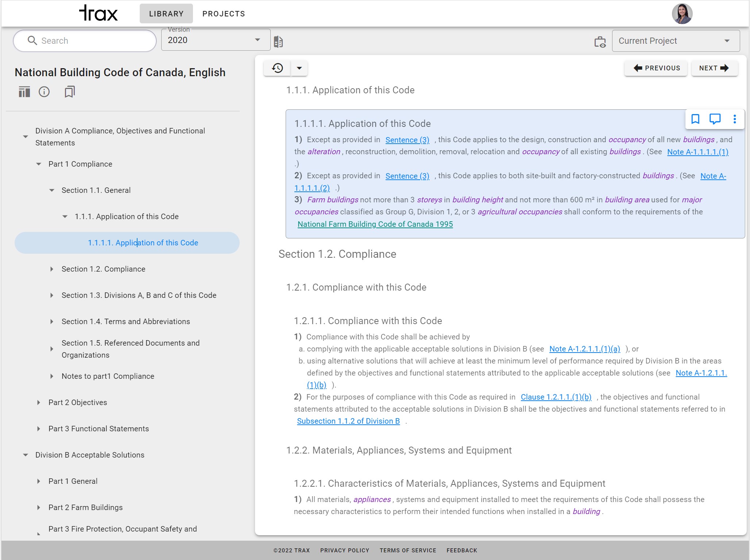The width and height of the screenshot is (750, 560).
Task: Click the info icon under the code title
Action: (x=44, y=92)
